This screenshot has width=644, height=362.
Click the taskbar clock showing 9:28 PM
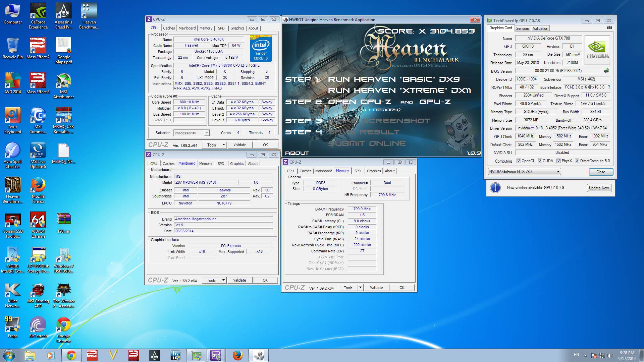[627, 356]
